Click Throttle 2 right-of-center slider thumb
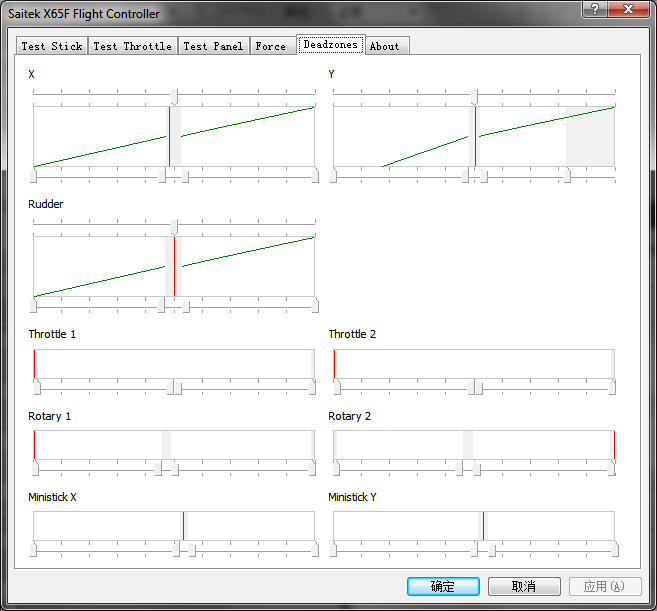The width and height of the screenshot is (657, 611). [x=479, y=388]
